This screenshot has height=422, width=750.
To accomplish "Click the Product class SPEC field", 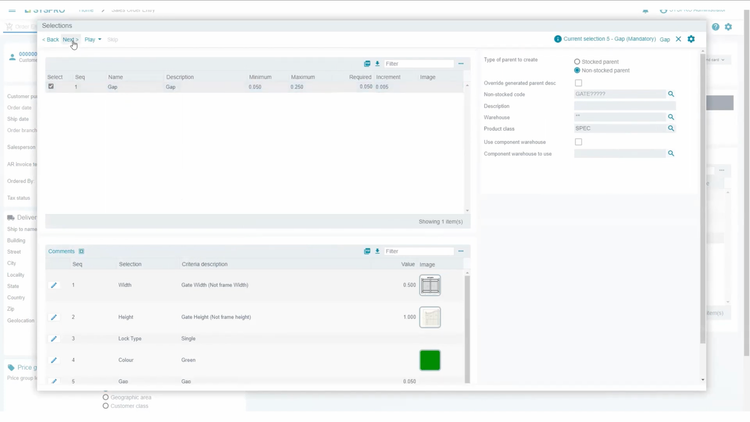I will click(620, 129).
